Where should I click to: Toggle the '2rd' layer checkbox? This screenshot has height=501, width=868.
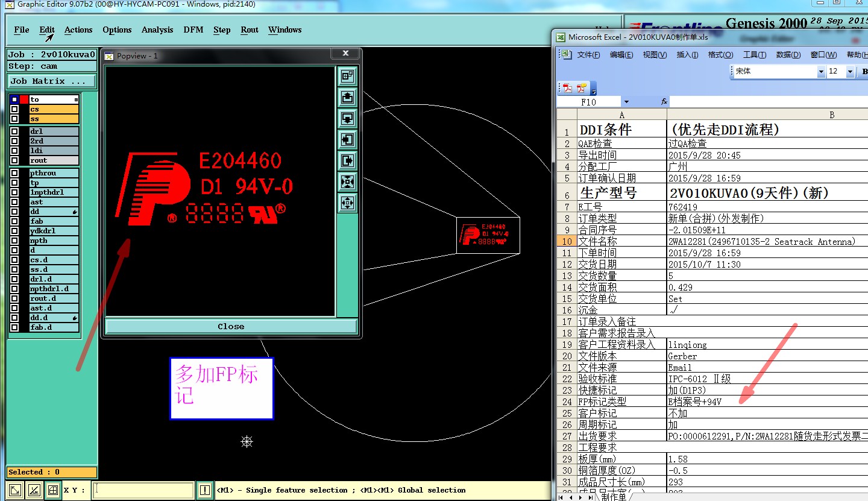(14, 141)
